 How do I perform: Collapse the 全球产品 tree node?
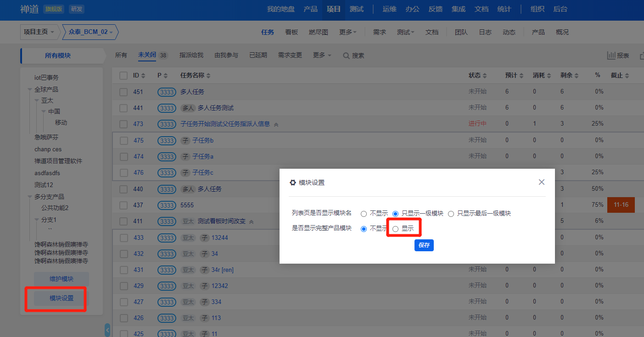pyautogui.click(x=30, y=90)
